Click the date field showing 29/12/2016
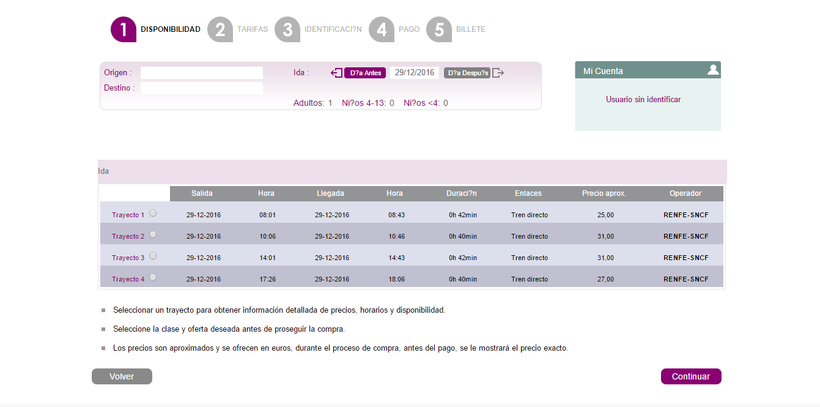Viewport: 820px width, 407px height. coord(414,73)
